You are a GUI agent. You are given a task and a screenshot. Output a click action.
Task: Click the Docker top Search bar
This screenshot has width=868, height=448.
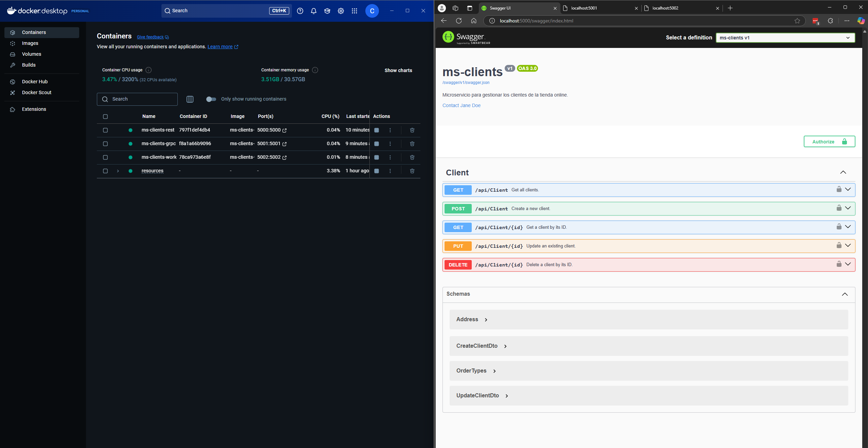pyautogui.click(x=226, y=11)
